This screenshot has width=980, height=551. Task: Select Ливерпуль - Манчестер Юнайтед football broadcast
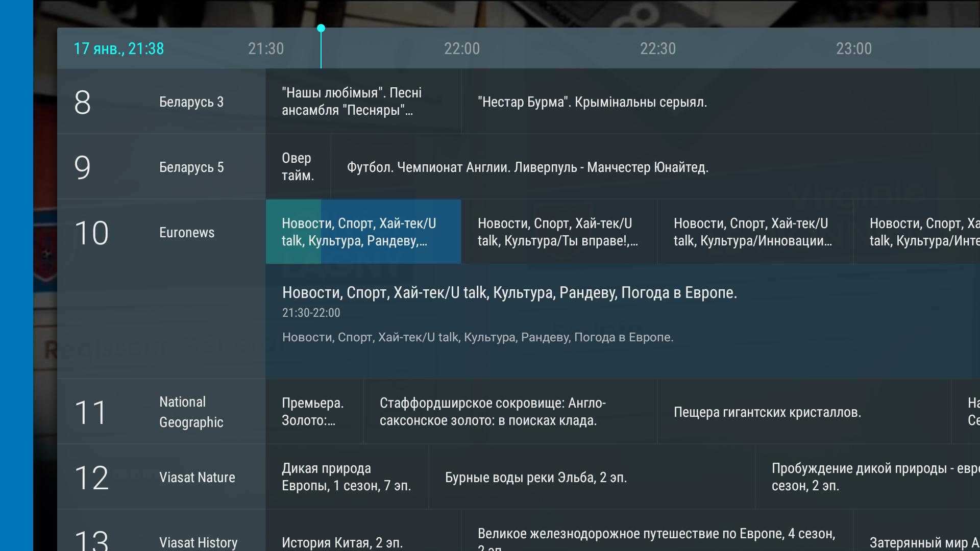pos(527,167)
